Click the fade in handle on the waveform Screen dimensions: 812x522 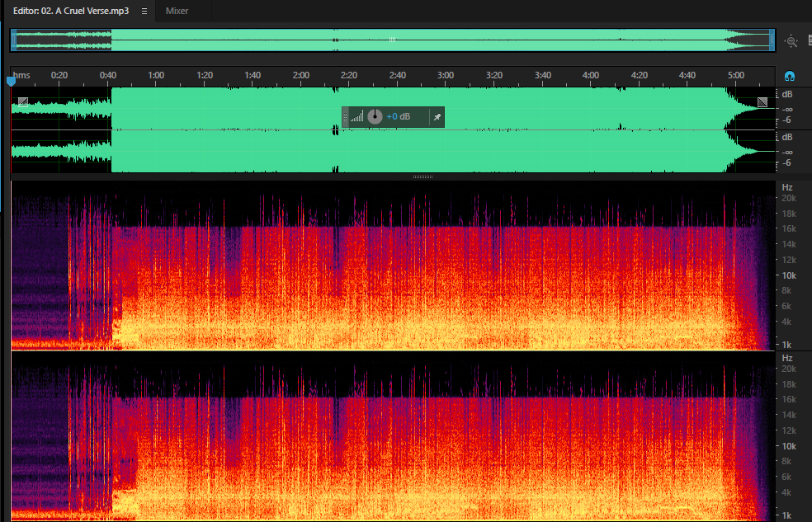click(x=23, y=102)
